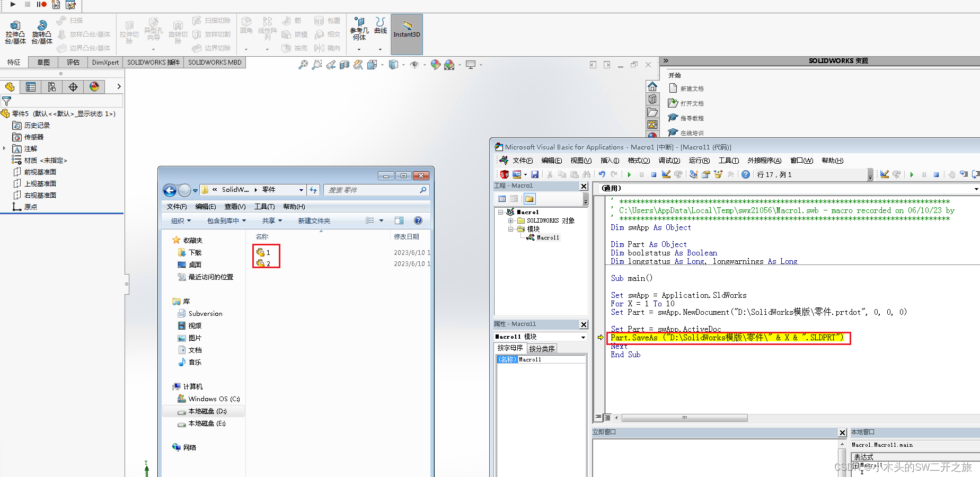The width and height of the screenshot is (980, 477).
Task: Open the FeatureManager design tree tab icon
Action: (10, 87)
